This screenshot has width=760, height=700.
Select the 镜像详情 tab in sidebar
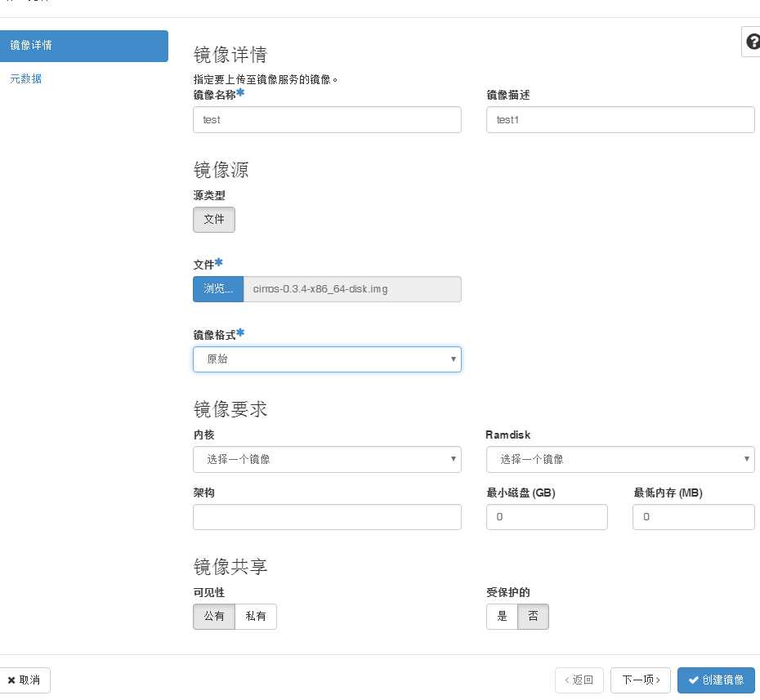(x=84, y=46)
